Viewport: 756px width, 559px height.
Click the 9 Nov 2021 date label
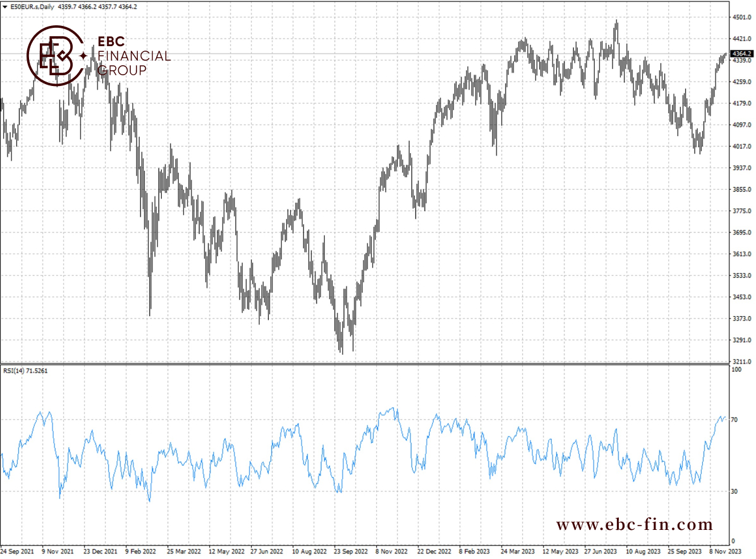[x=58, y=551]
